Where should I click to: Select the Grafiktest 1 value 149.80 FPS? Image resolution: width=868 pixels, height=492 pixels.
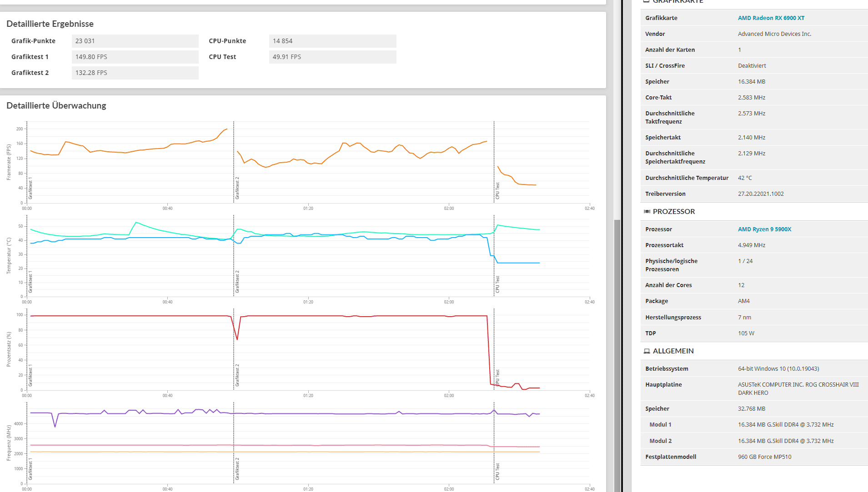tap(135, 57)
